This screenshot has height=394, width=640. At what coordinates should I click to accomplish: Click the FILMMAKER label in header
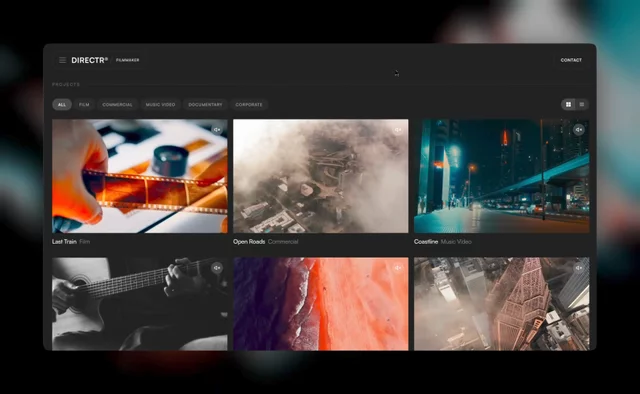click(x=127, y=60)
